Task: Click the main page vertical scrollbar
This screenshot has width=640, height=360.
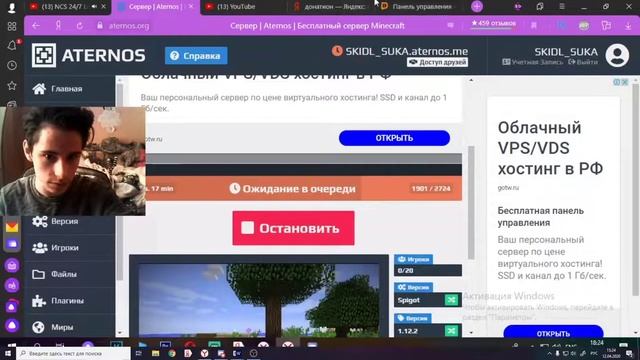Action: (x=471, y=202)
